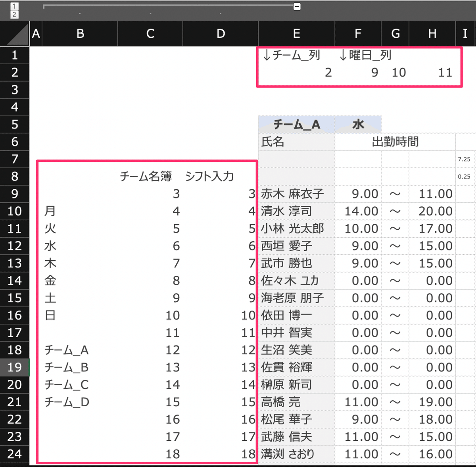Show outline level 1 columns

(14, 6)
